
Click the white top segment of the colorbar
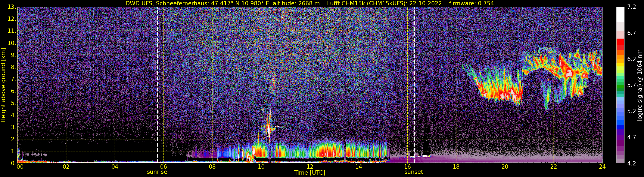pos(620,14)
